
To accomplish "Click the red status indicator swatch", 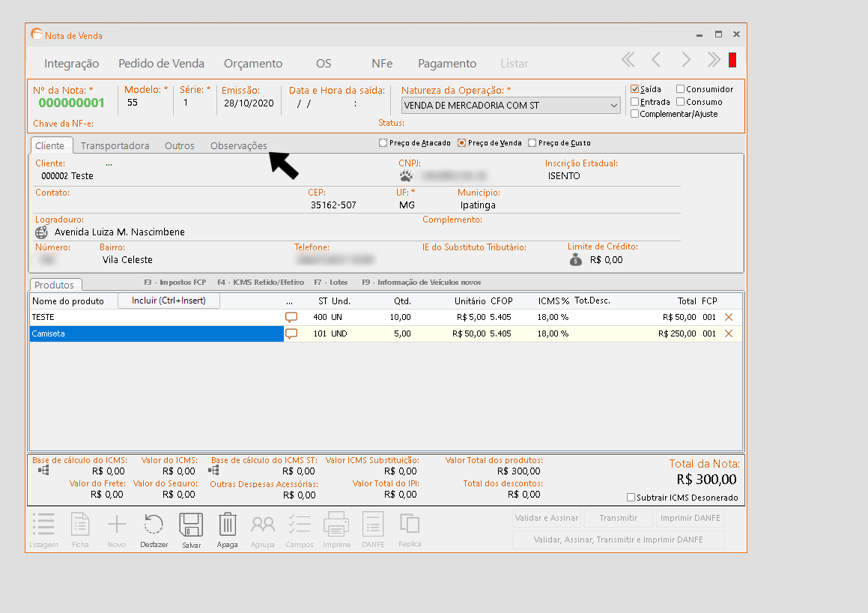I will coord(732,60).
